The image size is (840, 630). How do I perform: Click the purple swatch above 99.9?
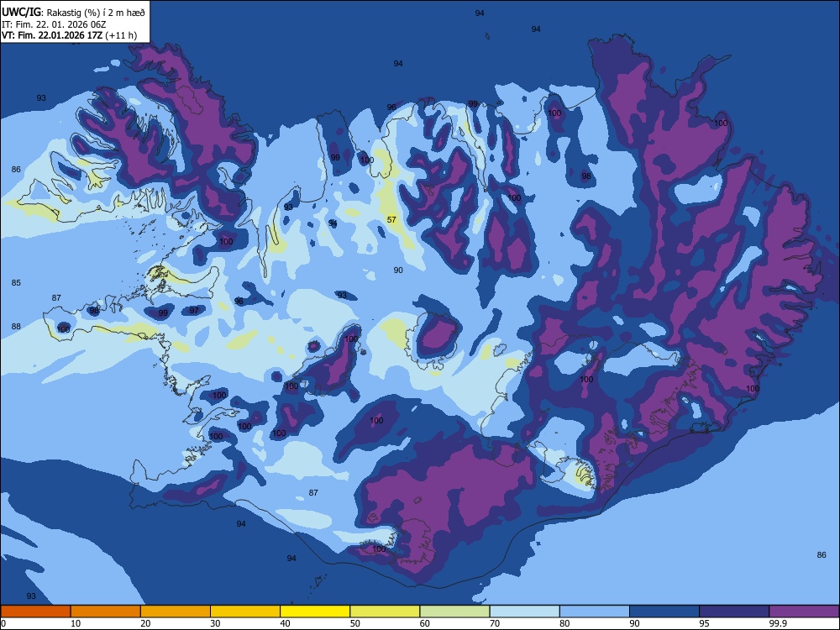804,612
